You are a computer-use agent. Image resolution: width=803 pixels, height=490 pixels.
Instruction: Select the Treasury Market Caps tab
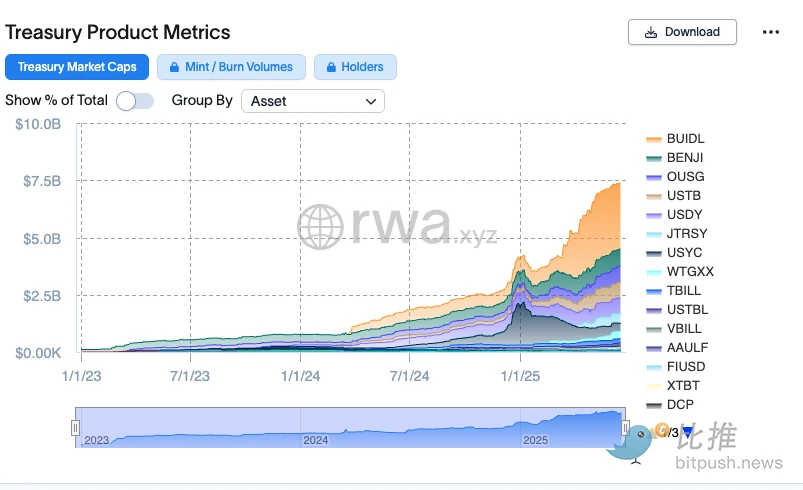tap(77, 67)
